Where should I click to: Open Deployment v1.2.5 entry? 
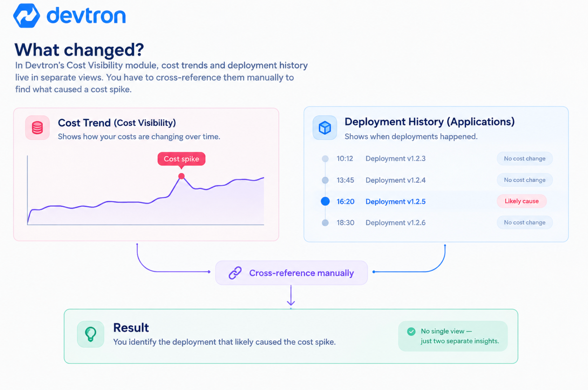tap(395, 201)
